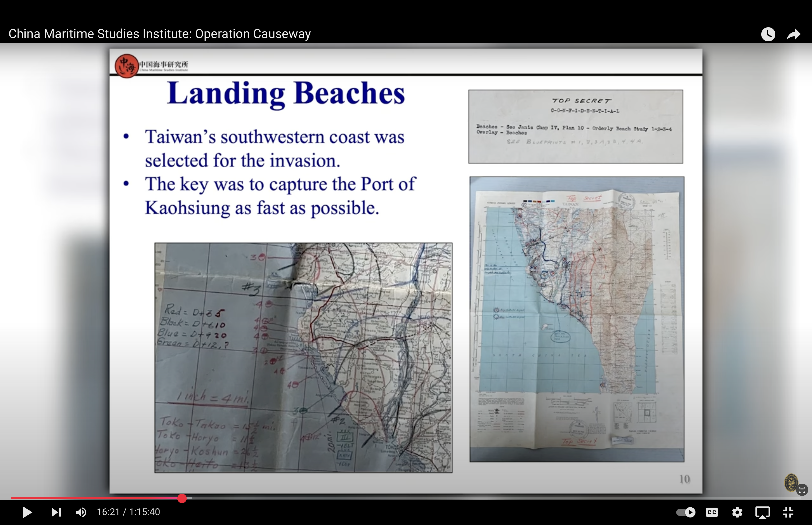Click the Share arrow icon
The height and width of the screenshot is (525, 812).
pyautogui.click(x=794, y=34)
